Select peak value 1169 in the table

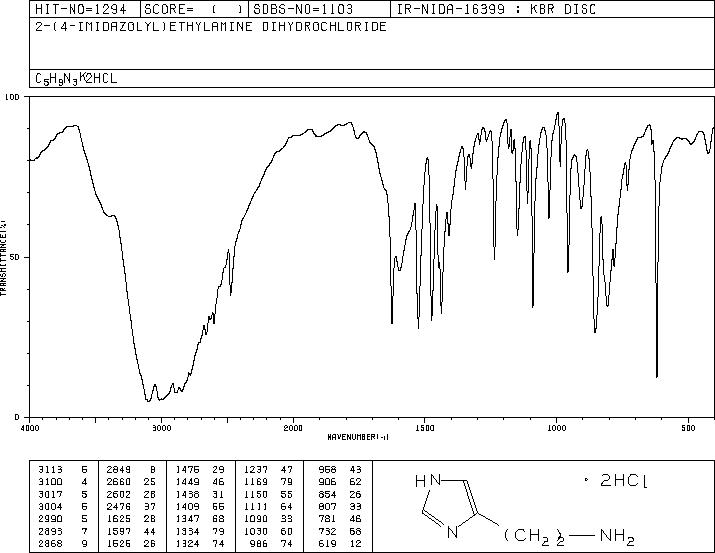[256, 482]
